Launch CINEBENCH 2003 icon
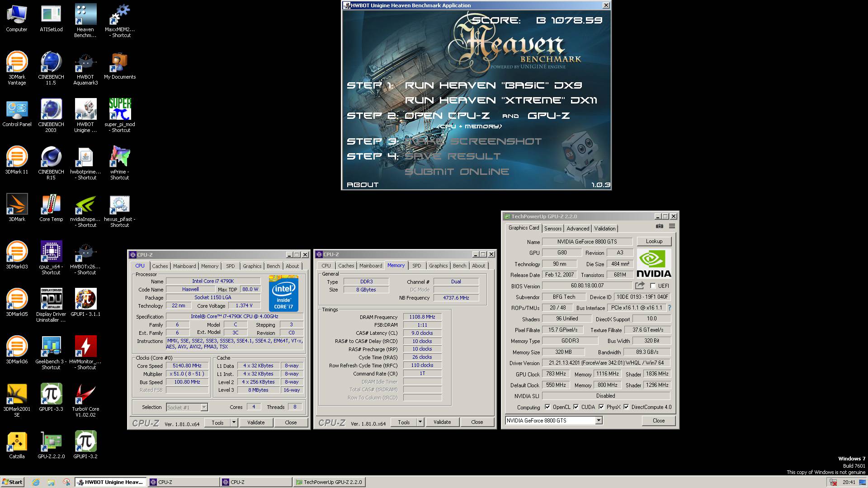 pos(51,116)
